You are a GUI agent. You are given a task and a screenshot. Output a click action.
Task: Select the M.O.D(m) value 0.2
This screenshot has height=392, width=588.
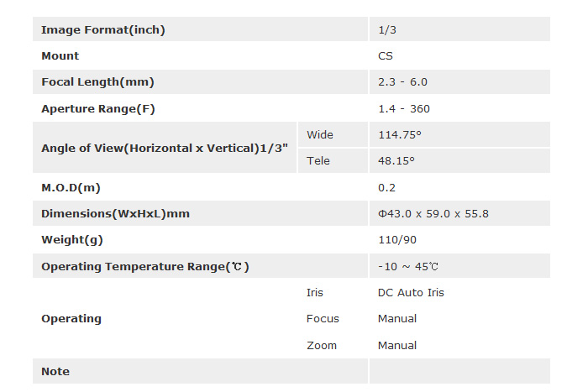386,187
